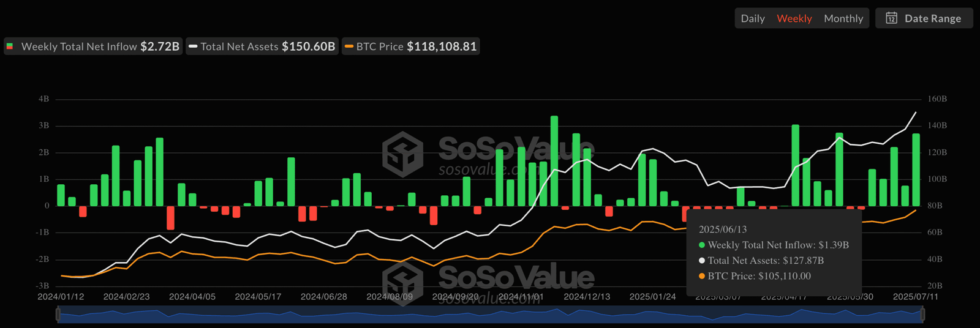Image resolution: width=980 pixels, height=328 pixels.
Task: Click the upper SoSoValue watermark logo
Action: point(402,154)
